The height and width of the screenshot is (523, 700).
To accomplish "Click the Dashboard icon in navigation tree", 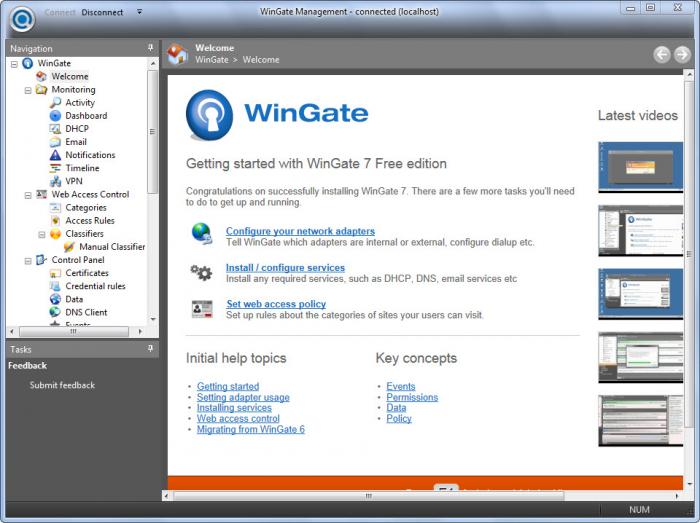I will pyautogui.click(x=55, y=116).
